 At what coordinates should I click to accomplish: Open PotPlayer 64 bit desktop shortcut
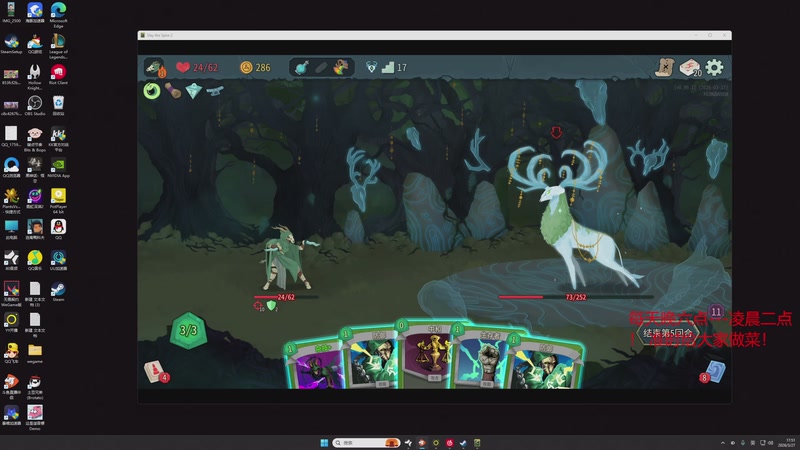(x=58, y=201)
